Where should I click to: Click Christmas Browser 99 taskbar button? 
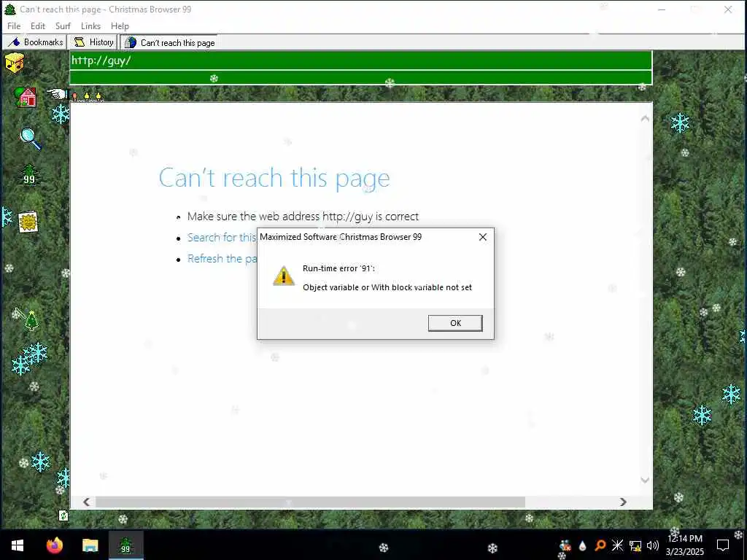pyautogui.click(x=125, y=545)
